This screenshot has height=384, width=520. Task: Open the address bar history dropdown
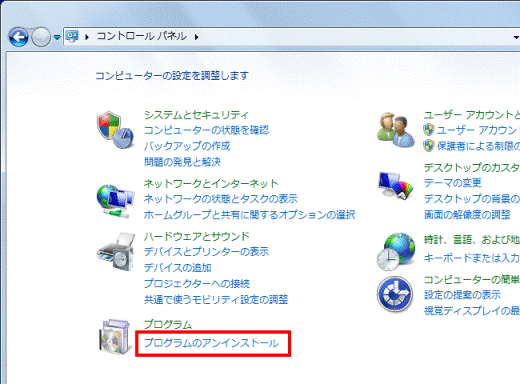click(516, 37)
